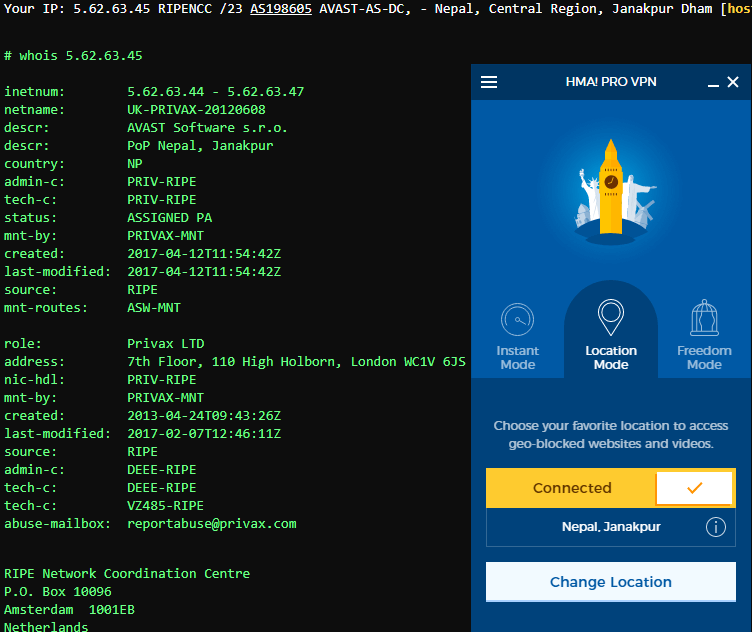Click the UK-PRIVAX-20120608 netname value
752x632 pixels.
[x=196, y=110]
